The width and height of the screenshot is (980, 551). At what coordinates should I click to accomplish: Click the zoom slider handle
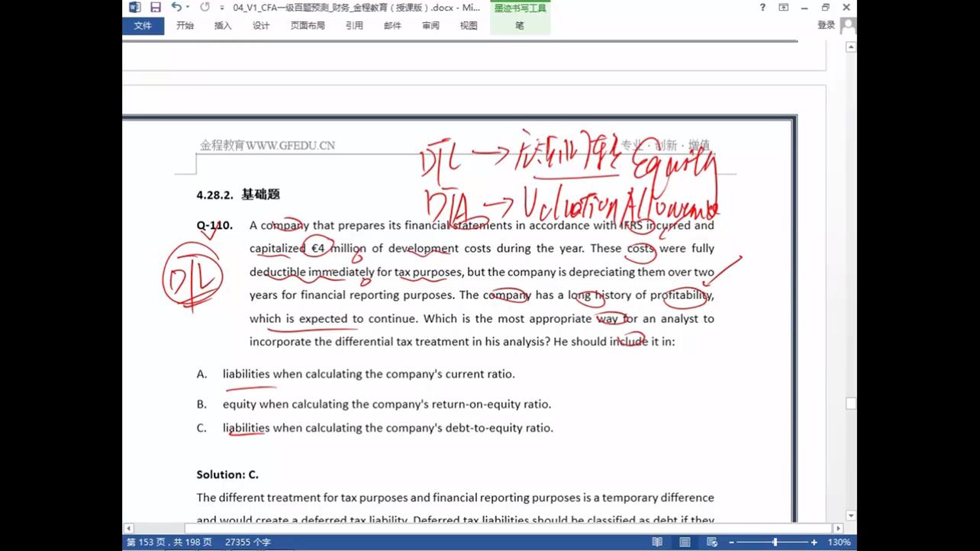tap(775, 542)
